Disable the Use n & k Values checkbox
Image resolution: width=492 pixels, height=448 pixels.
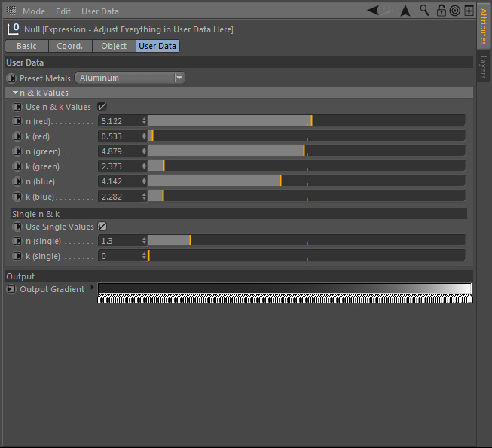coord(102,107)
